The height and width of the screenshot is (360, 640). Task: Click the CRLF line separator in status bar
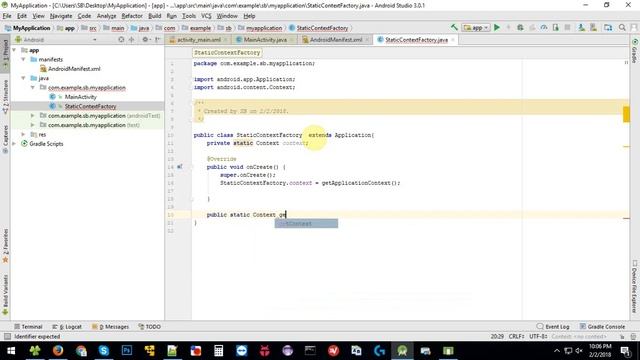tap(516, 336)
